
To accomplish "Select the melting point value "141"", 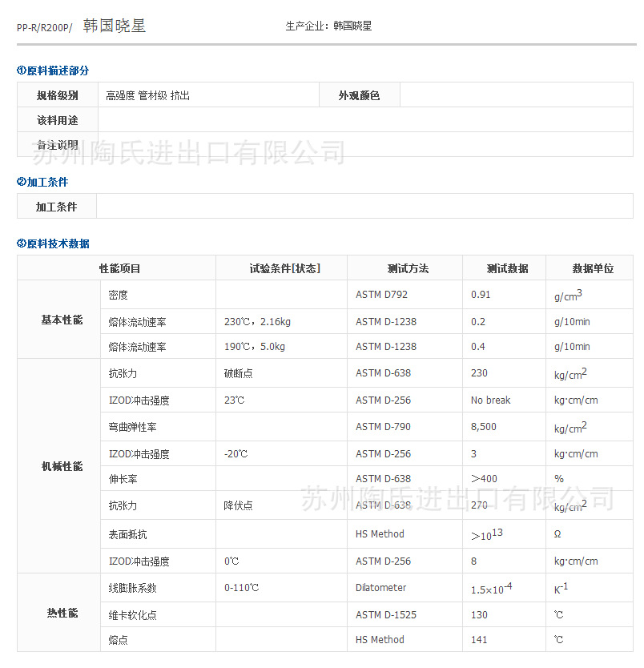I will [x=479, y=639].
